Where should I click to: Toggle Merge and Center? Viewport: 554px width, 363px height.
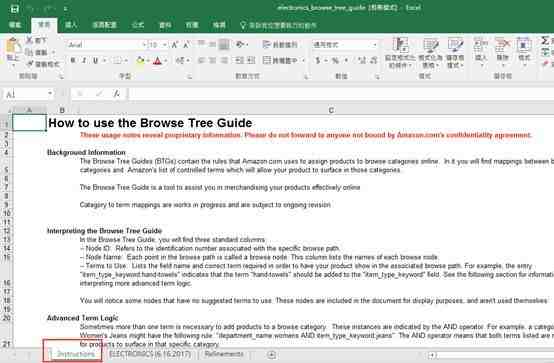tap(280, 60)
